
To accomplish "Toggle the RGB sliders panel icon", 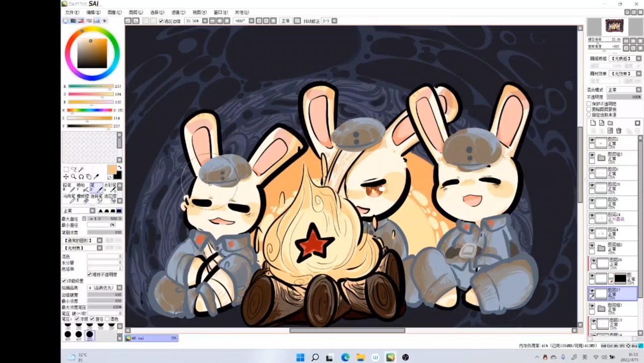I will click(x=74, y=21).
